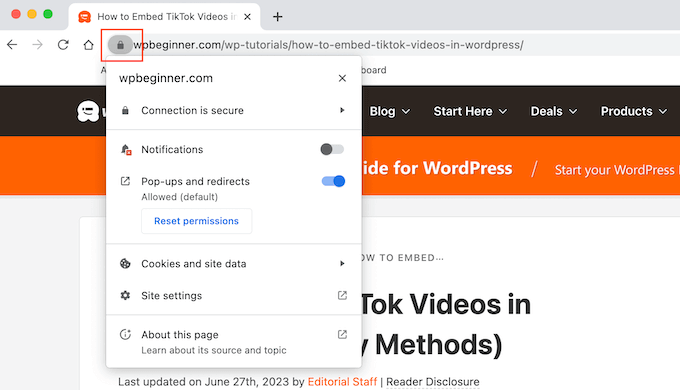
Task: Open a new tab with plus icon
Action: (x=278, y=17)
